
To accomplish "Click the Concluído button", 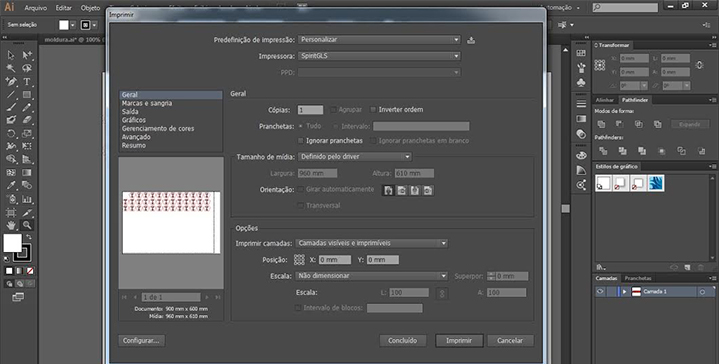I will 403,341.
